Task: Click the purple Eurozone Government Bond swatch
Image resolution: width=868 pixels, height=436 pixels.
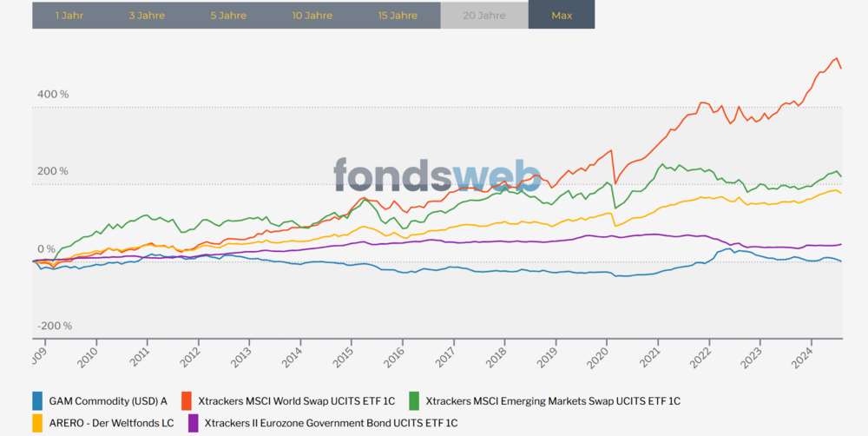Action: [x=193, y=422]
